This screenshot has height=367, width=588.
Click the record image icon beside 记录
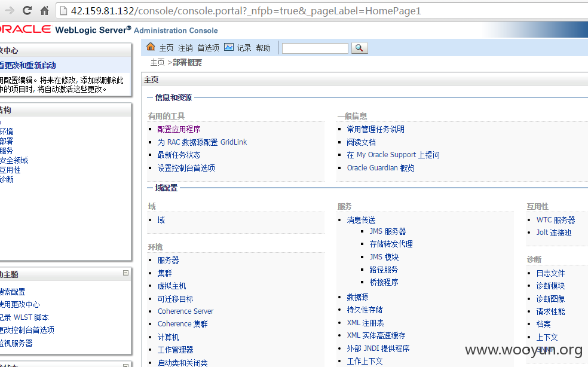tap(229, 47)
